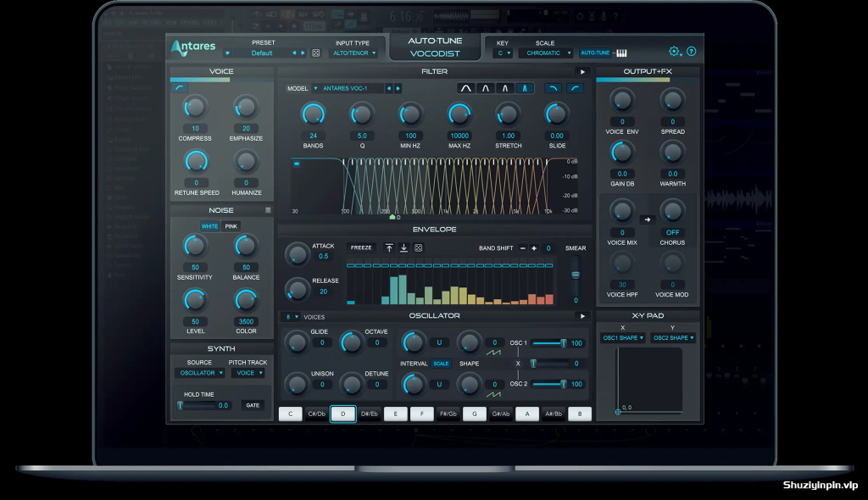Choose the widest filter band shape

click(x=466, y=88)
